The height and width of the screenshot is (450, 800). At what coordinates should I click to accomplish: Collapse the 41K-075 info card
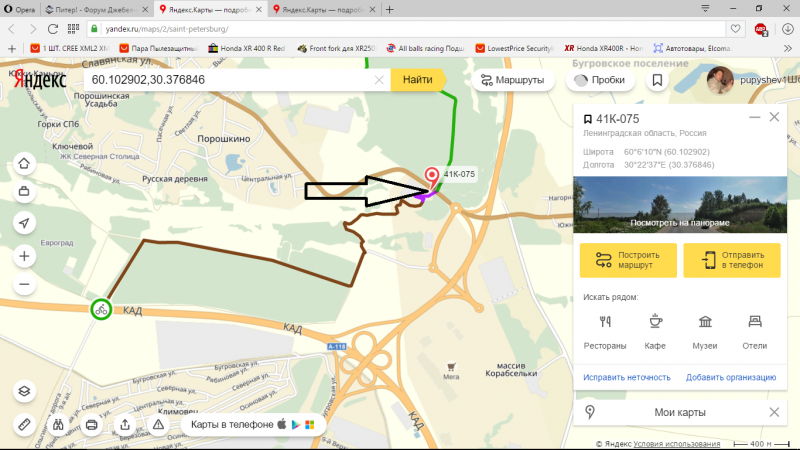[x=755, y=117]
